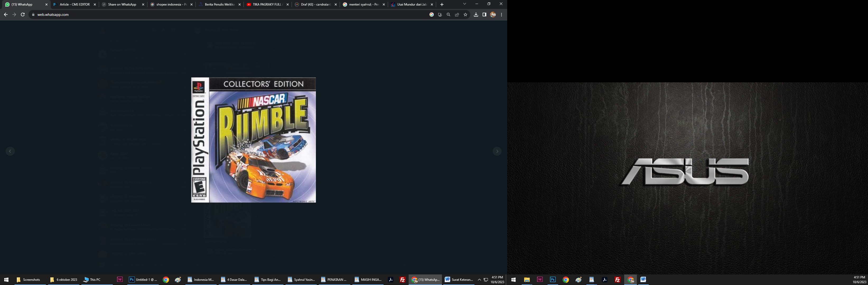Viewport: 868px width, 285px height.
Task: Click the NASCAR Rumble cover image
Action: [254, 140]
